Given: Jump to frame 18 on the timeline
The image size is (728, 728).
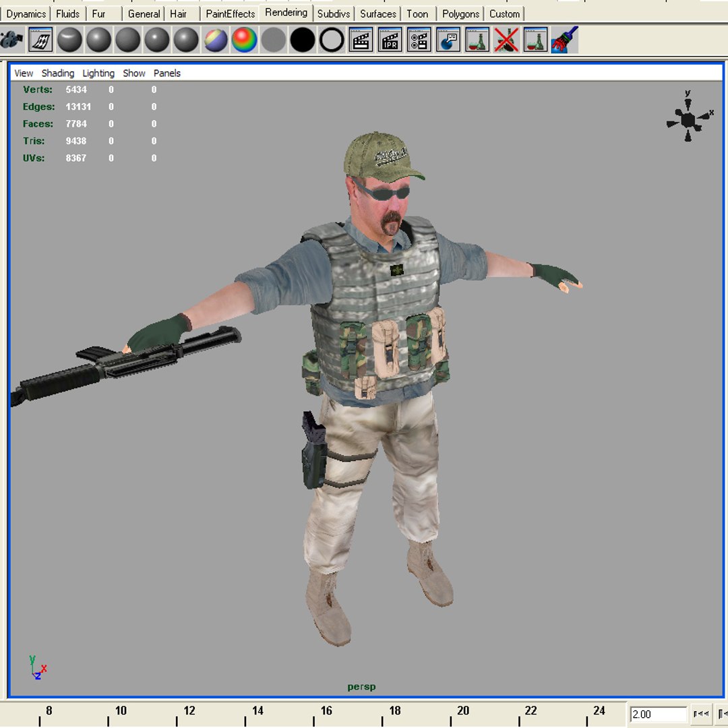Looking at the screenshot, I should (394, 711).
